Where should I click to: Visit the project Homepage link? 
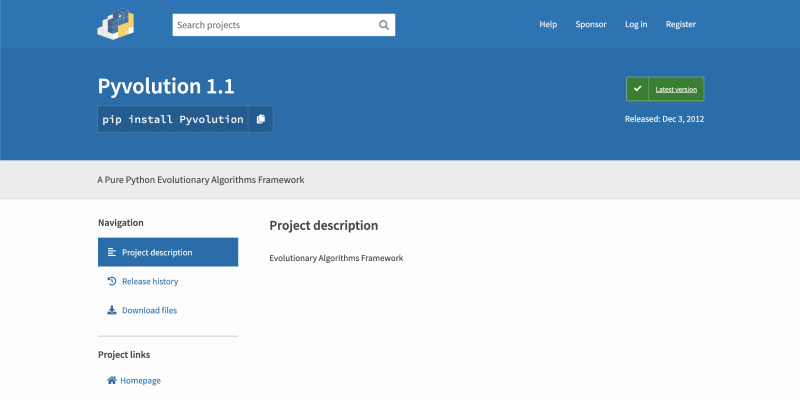click(x=140, y=381)
